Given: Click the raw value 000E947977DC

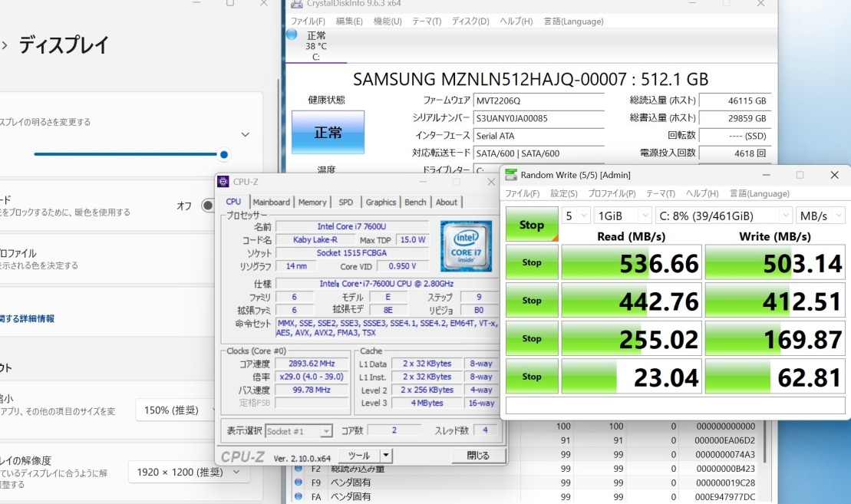Looking at the screenshot, I should pos(725,496).
